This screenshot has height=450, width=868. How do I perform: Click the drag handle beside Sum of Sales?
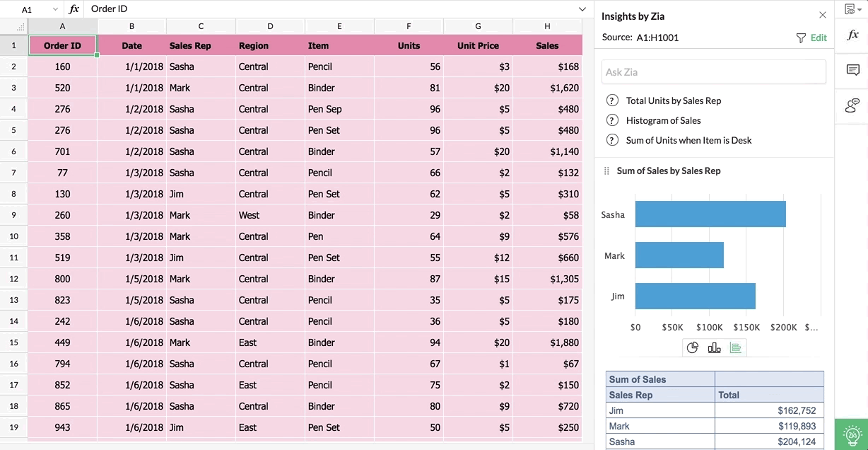pyautogui.click(x=606, y=171)
